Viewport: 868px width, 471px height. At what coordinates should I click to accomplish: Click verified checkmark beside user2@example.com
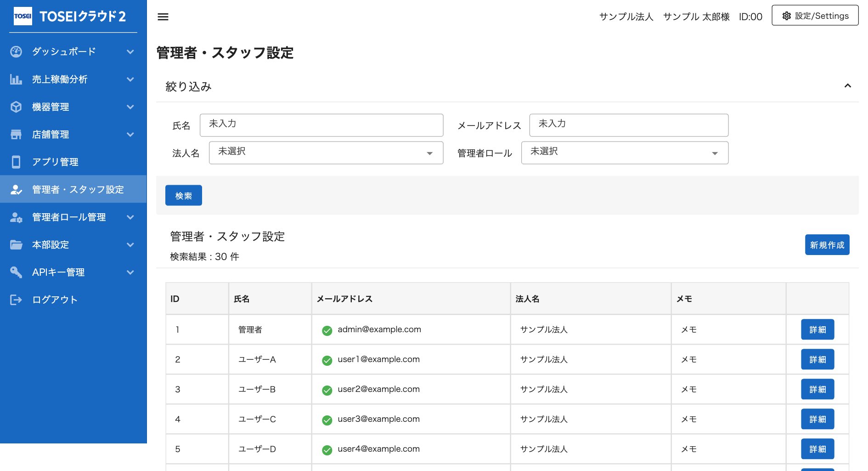(x=327, y=390)
